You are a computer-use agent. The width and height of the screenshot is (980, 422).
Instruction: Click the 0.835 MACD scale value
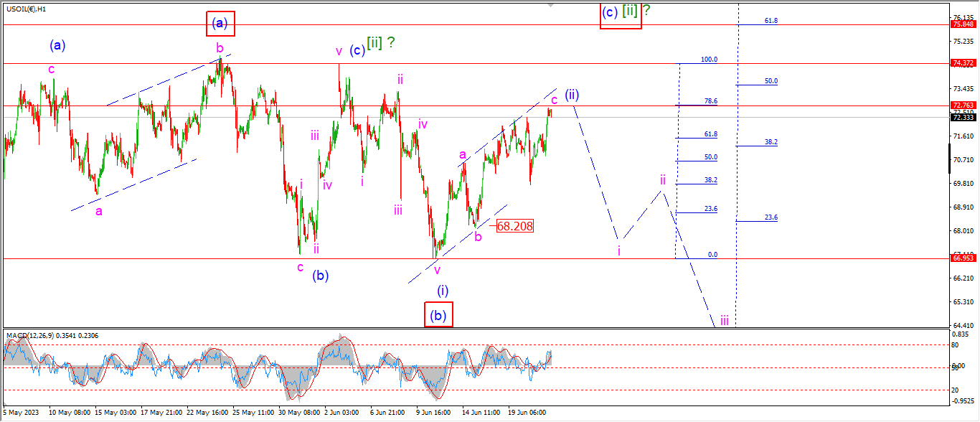coord(962,336)
